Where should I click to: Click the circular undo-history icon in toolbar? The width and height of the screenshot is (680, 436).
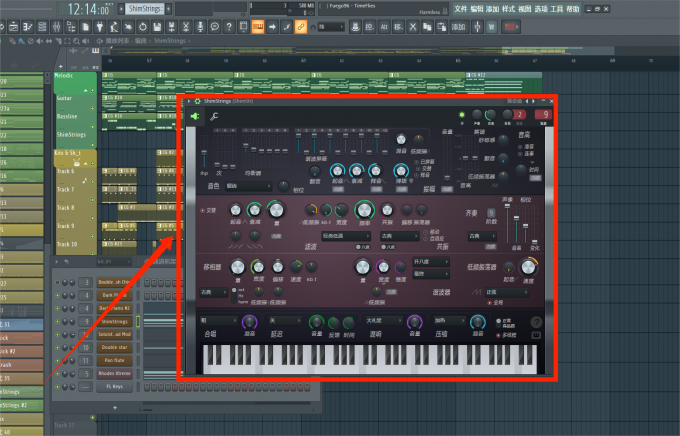(143, 27)
